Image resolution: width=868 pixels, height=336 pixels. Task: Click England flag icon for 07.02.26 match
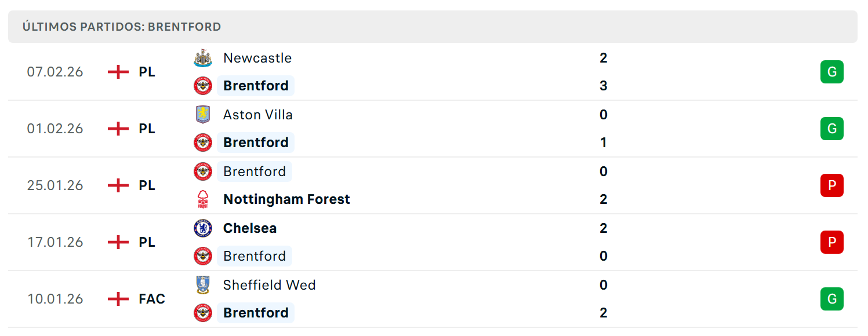[x=118, y=72]
